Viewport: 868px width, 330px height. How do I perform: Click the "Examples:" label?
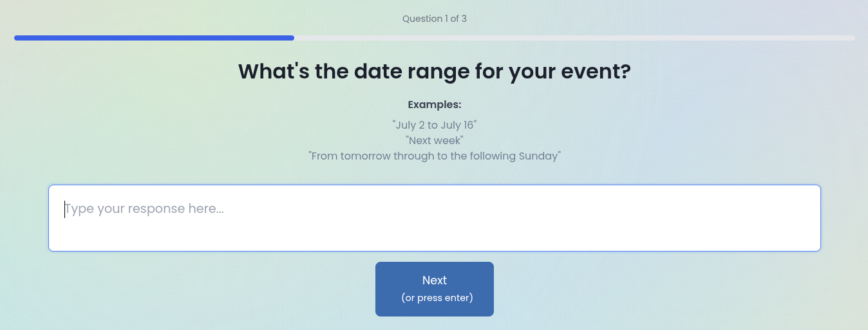(434, 104)
